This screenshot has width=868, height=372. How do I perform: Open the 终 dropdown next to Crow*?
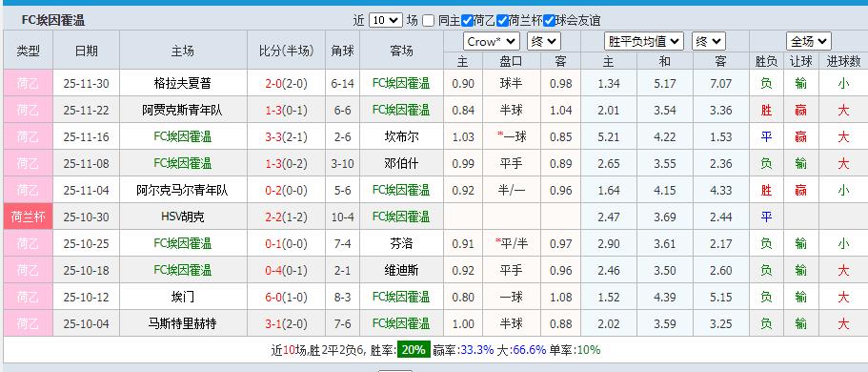point(544,42)
